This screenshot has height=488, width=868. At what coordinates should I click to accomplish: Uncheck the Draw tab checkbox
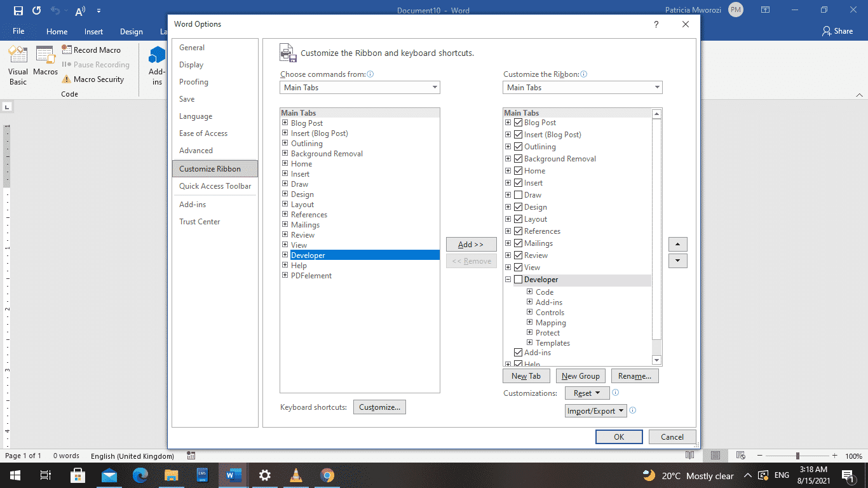[518, 194]
